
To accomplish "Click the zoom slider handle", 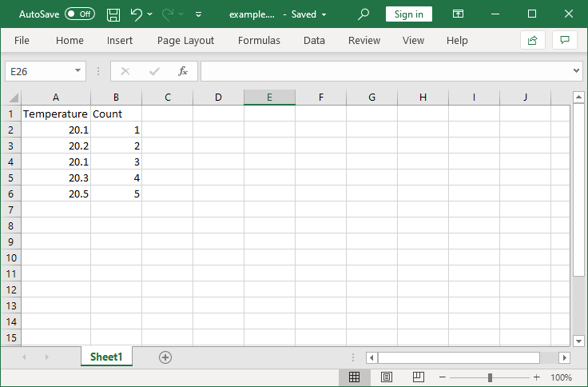I will [x=490, y=377].
